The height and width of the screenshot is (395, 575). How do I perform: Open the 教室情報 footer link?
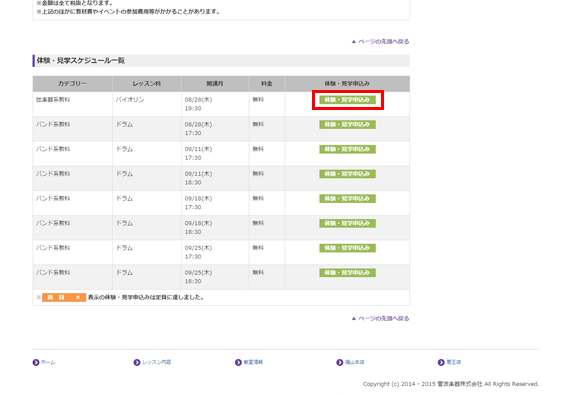pyautogui.click(x=253, y=362)
